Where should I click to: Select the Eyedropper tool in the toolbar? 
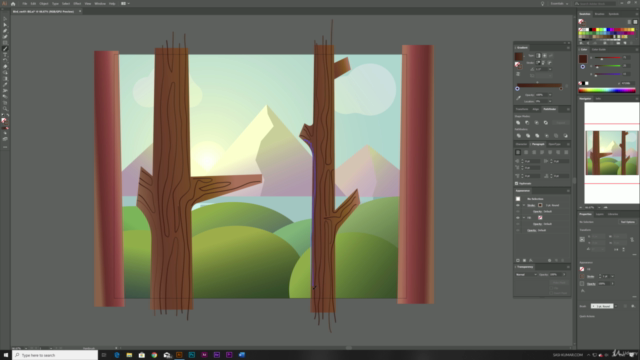pos(5,84)
